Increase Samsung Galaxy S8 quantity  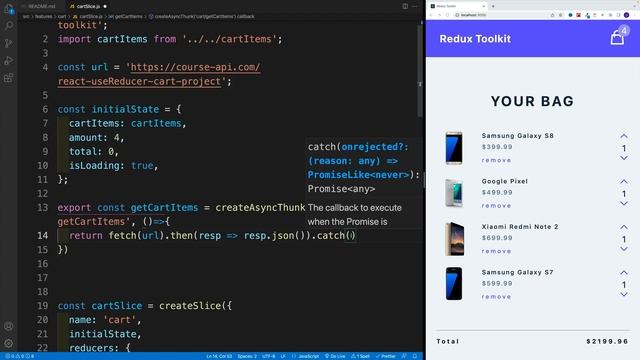coord(624,136)
